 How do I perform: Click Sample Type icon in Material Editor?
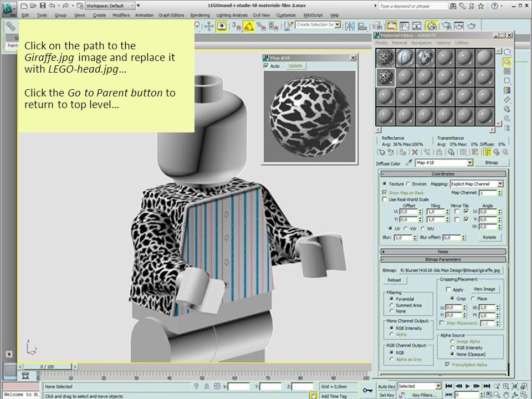click(507, 52)
